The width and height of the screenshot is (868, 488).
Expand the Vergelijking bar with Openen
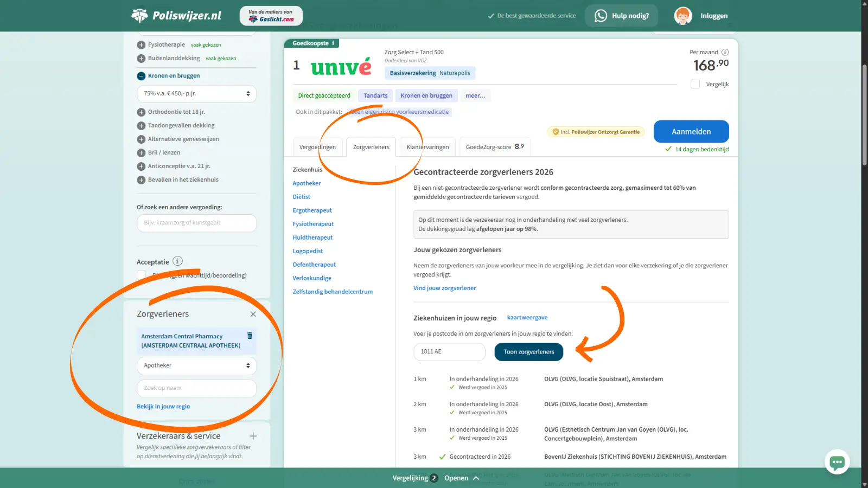coord(461,478)
